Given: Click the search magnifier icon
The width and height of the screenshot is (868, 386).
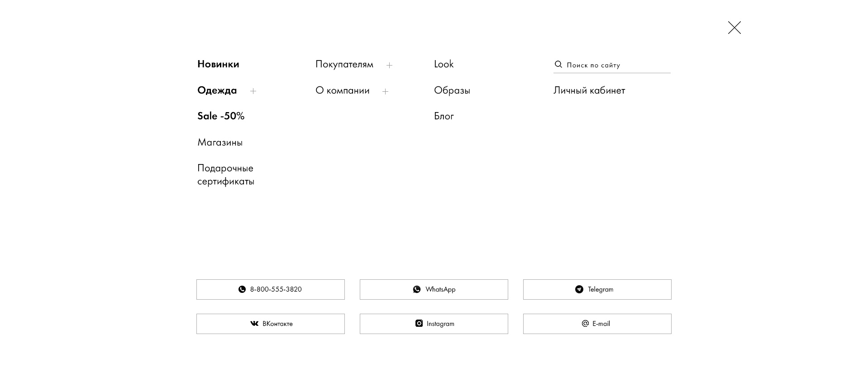Looking at the screenshot, I should 558,65.
